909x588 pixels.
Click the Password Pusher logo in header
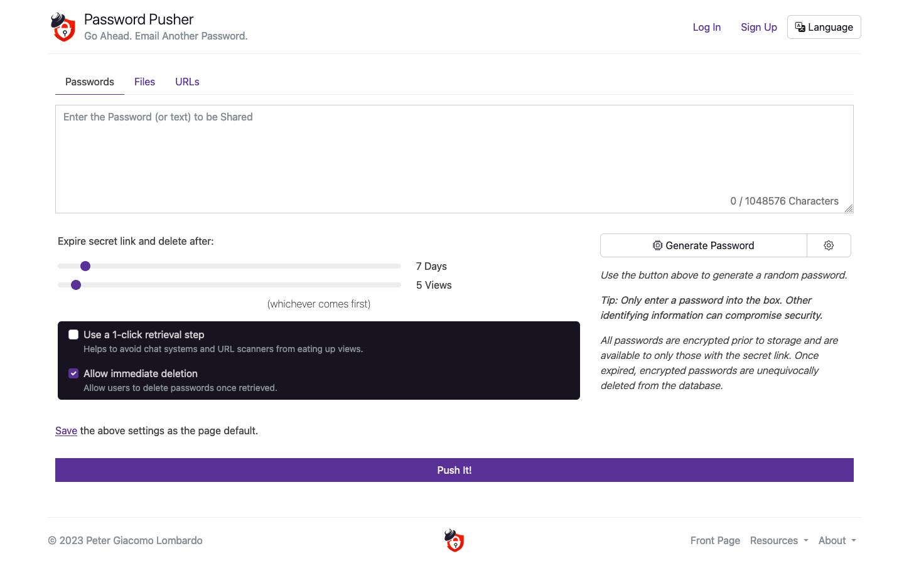click(63, 28)
